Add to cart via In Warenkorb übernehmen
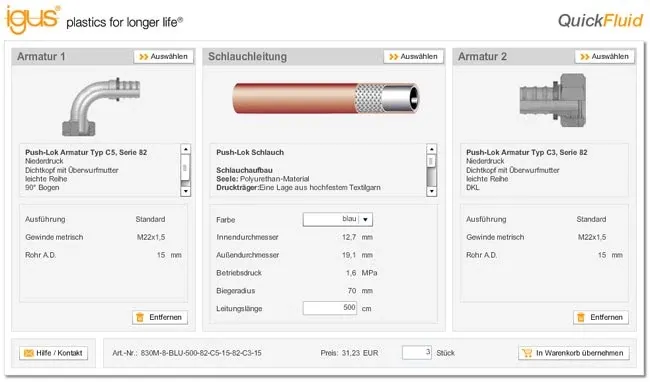Viewport: 650px width, 382px height. tap(574, 353)
